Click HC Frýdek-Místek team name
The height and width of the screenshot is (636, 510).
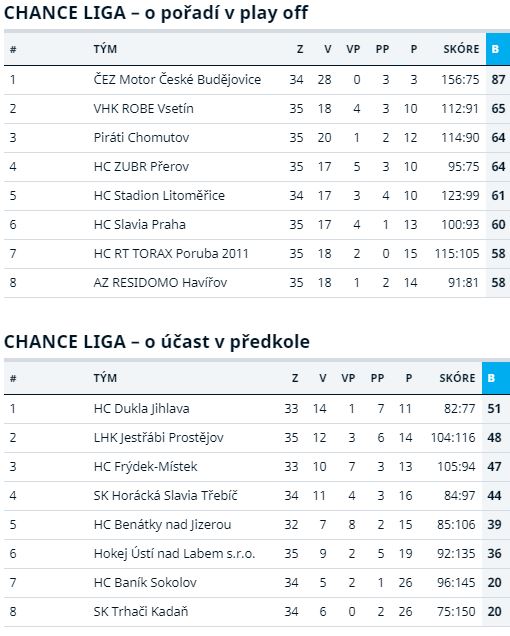145,466
